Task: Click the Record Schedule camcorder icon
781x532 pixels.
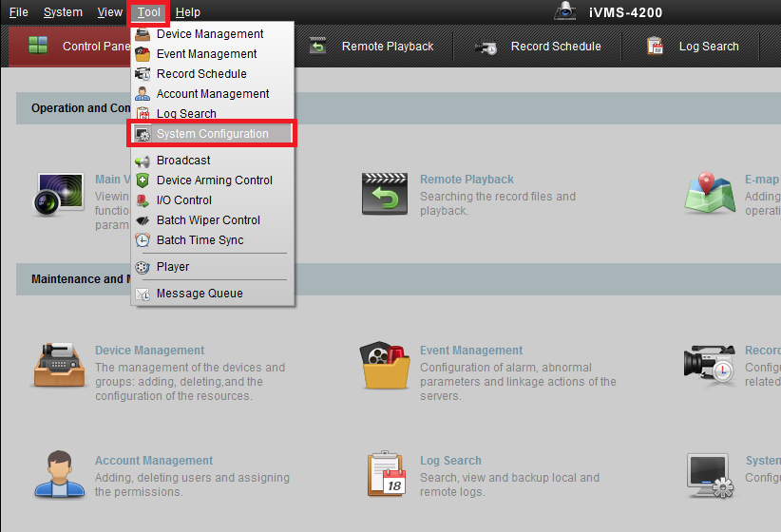Action: [x=710, y=365]
